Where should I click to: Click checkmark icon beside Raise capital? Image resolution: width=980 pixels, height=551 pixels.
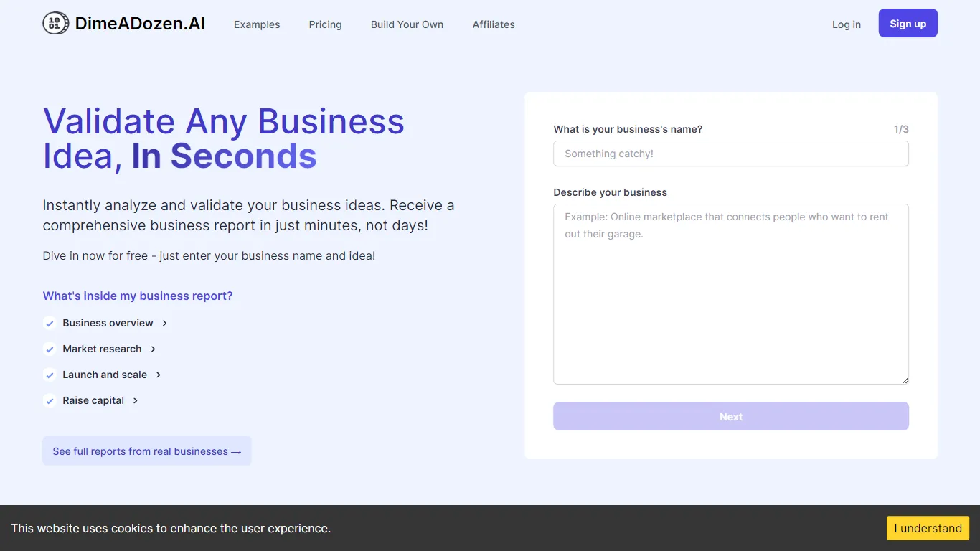[50, 401]
